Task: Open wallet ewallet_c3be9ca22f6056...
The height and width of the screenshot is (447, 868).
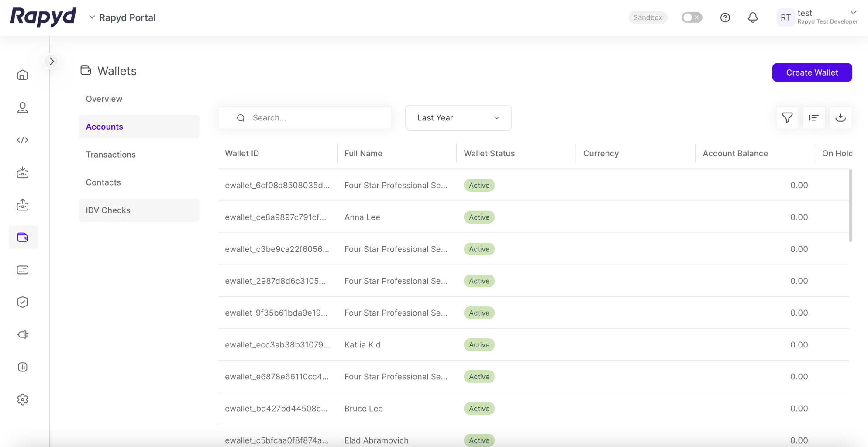Action: (x=277, y=249)
